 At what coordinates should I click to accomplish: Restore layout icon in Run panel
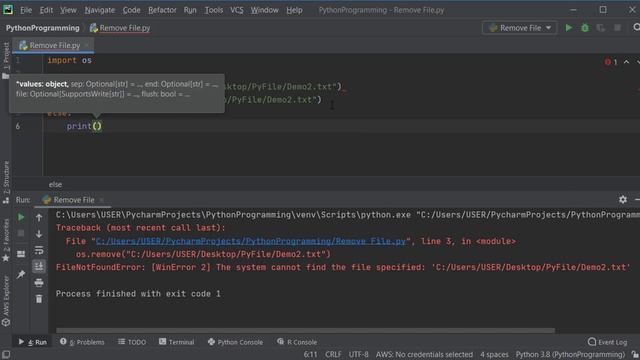(x=21, y=254)
